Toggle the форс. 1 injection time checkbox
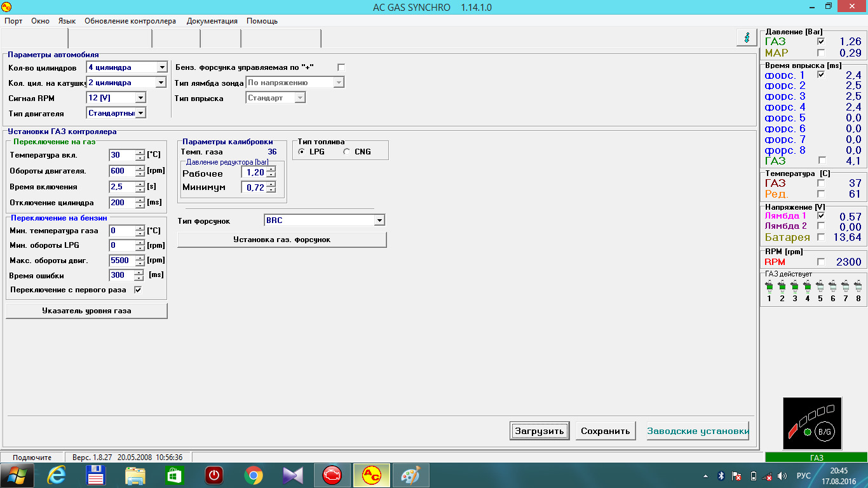This screenshot has height=488, width=868. [821, 75]
